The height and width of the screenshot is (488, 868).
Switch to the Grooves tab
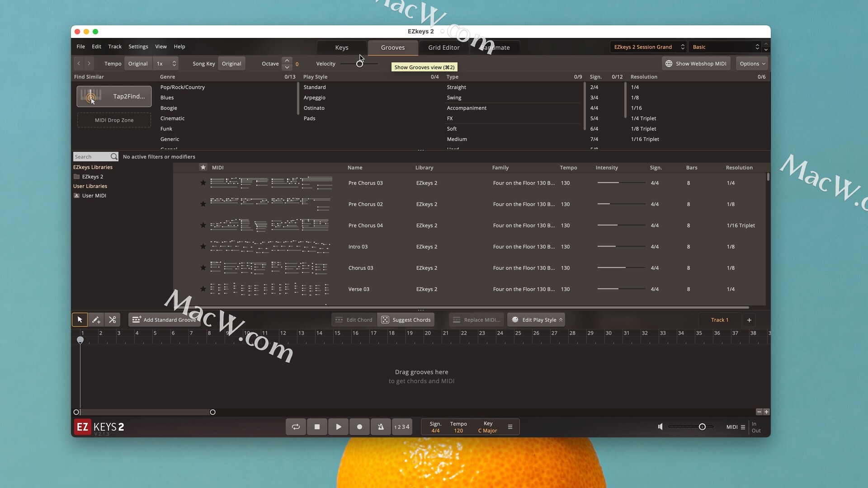[393, 47]
